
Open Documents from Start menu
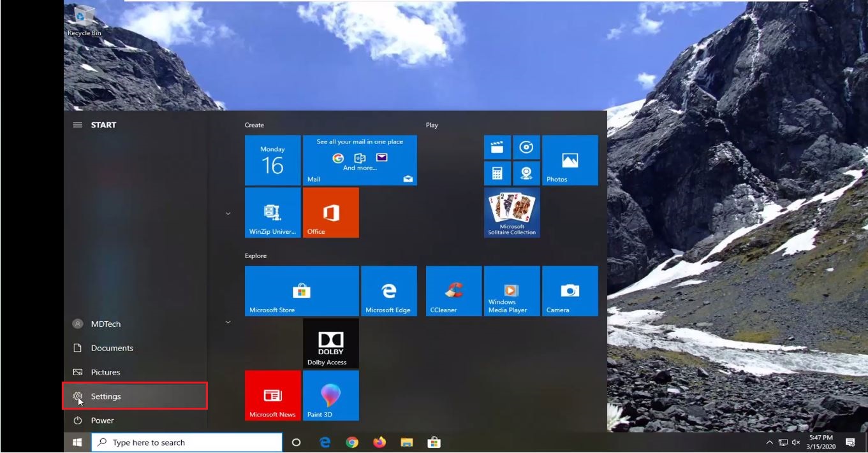click(135, 348)
